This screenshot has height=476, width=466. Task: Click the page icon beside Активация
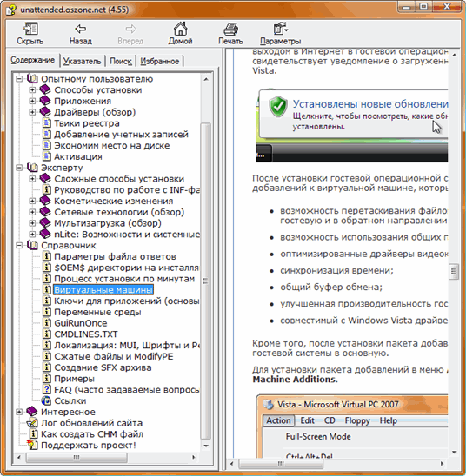tap(46, 156)
